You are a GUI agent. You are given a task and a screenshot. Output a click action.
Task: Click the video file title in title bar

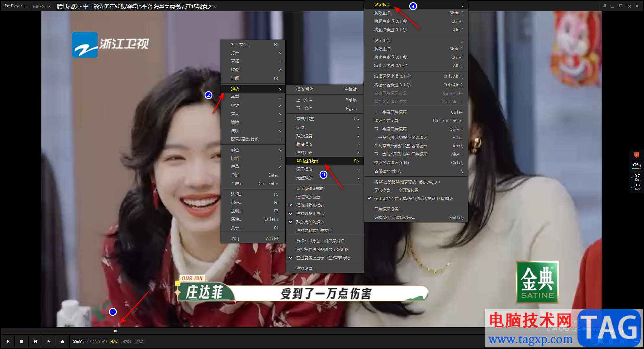[x=136, y=6]
